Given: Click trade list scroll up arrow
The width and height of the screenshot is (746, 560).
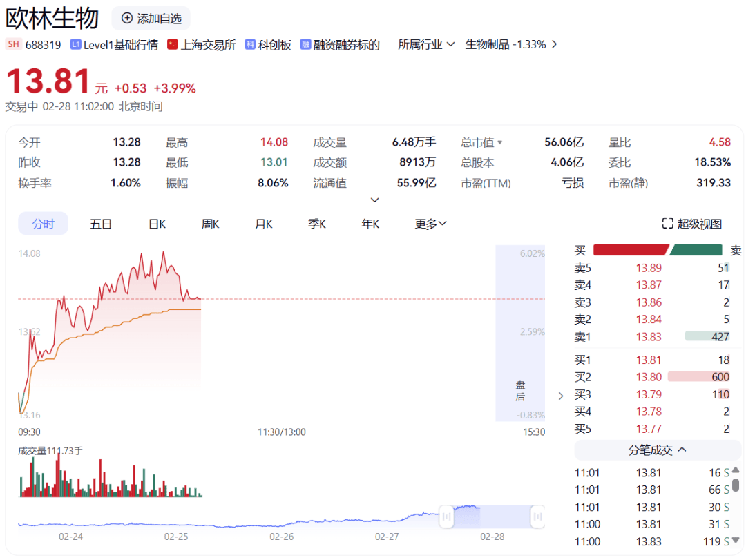Looking at the screenshot, I should point(736,470).
